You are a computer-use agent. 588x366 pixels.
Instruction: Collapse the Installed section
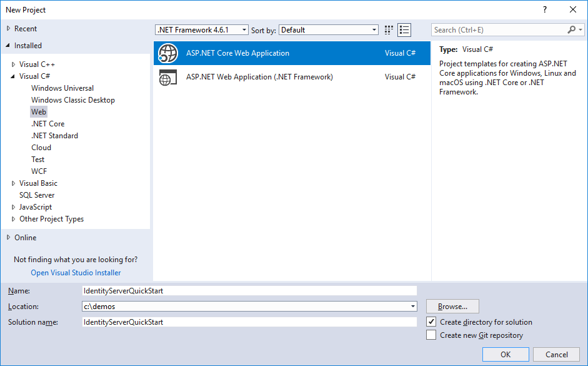[8, 46]
